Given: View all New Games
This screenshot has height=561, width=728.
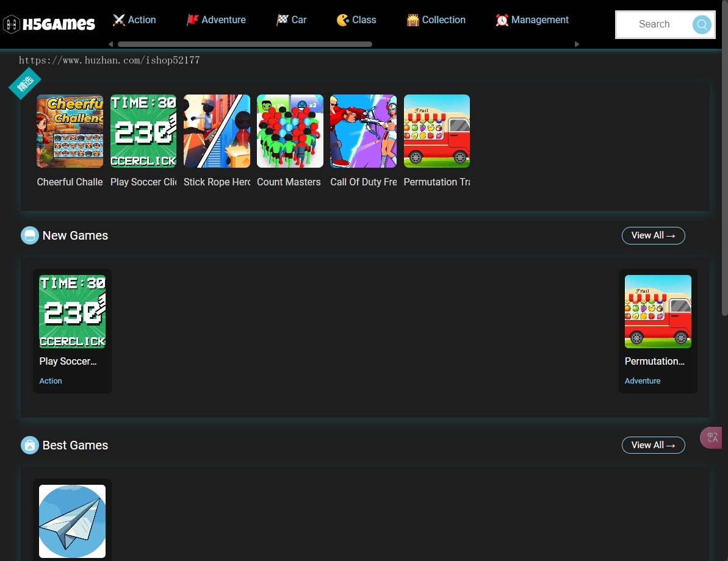Looking at the screenshot, I should (654, 235).
